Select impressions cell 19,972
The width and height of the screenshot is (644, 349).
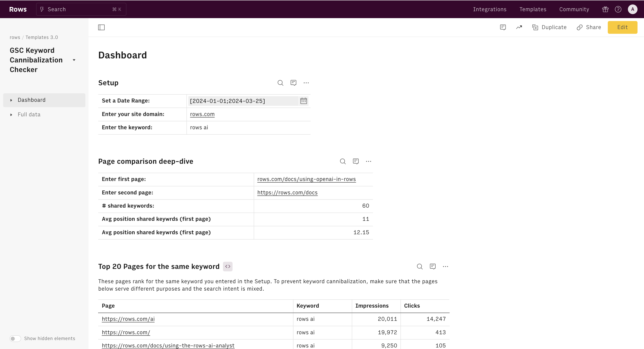(376, 332)
